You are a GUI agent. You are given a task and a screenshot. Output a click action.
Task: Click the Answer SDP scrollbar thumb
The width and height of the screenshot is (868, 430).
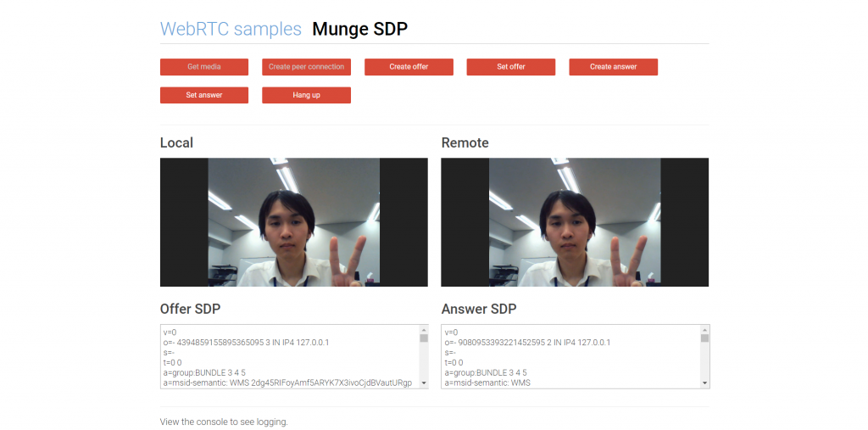[x=704, y=338]
